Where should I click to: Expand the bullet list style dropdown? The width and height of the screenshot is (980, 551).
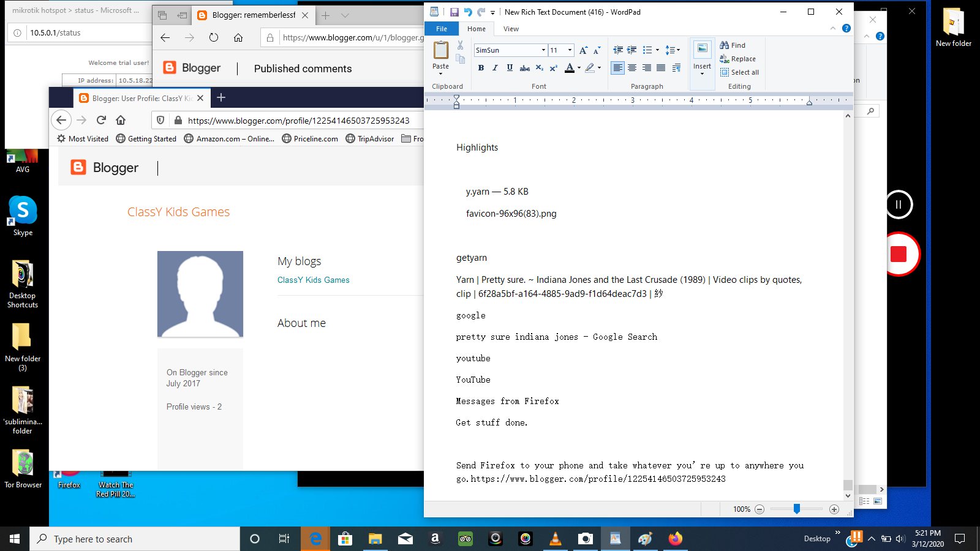[657, 50]
